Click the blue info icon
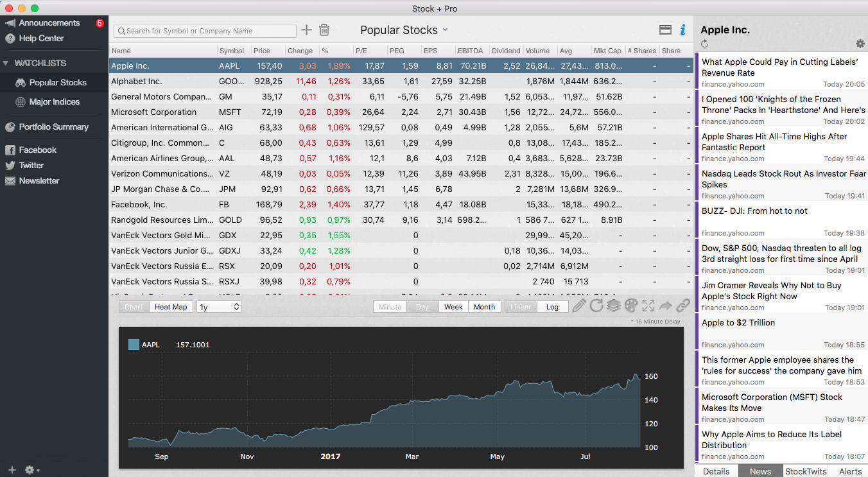This screenshot has width=868, height=477. coord(683,30)
